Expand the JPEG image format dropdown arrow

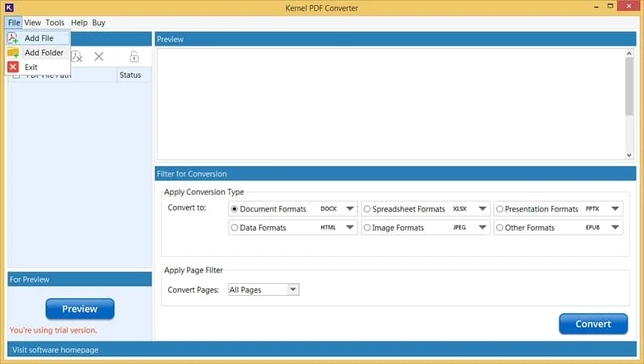click(x=482, y=227)
